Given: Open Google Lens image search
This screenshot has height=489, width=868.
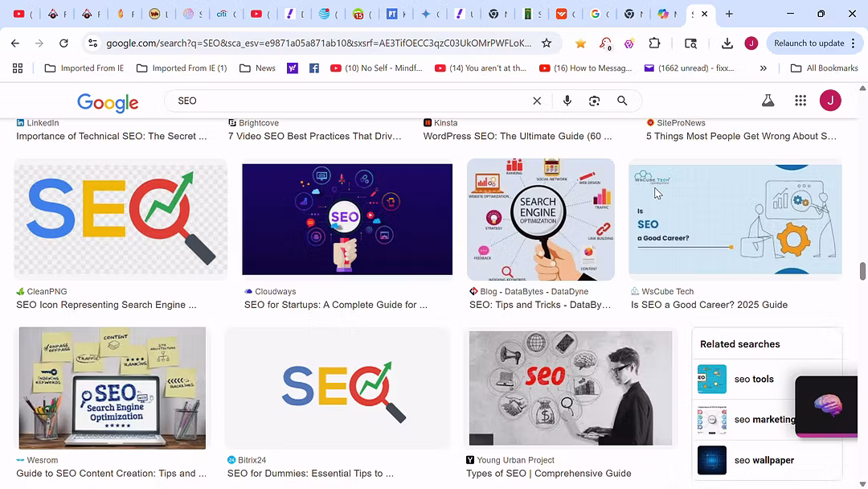Looking at the screenshot, I should [x=595, y=101].
